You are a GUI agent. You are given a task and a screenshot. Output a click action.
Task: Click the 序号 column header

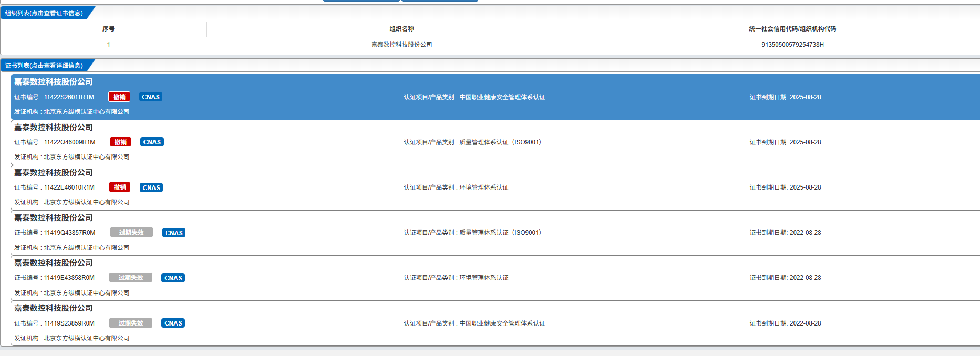(108, 29)
